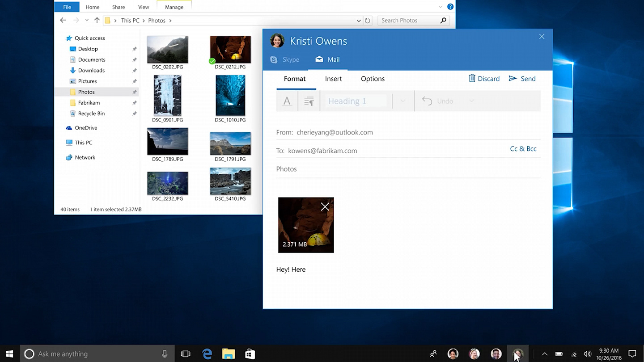The image size is (644, 362).
Task: Open the People icon on the taskbar
Action: [433, 354]
